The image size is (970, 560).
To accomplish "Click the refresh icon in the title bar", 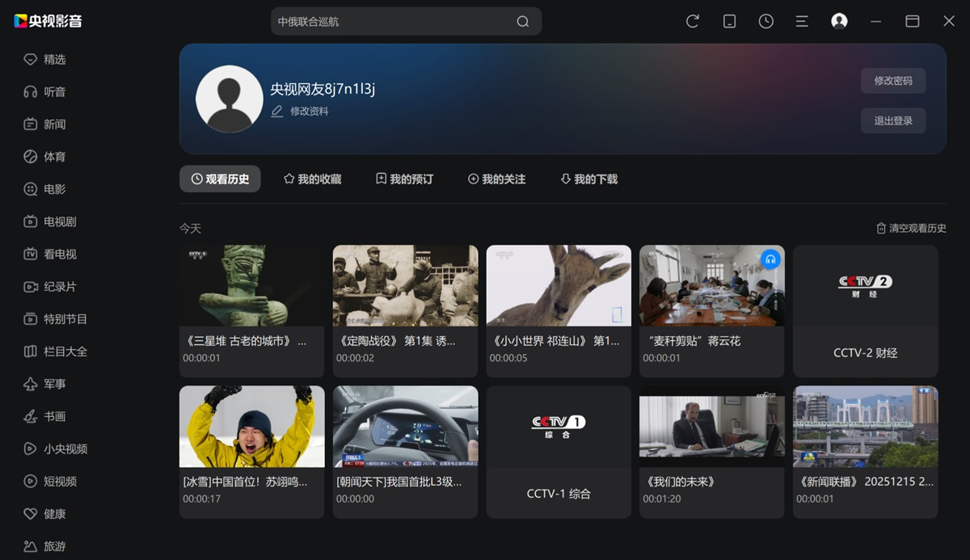I will 693,21.
